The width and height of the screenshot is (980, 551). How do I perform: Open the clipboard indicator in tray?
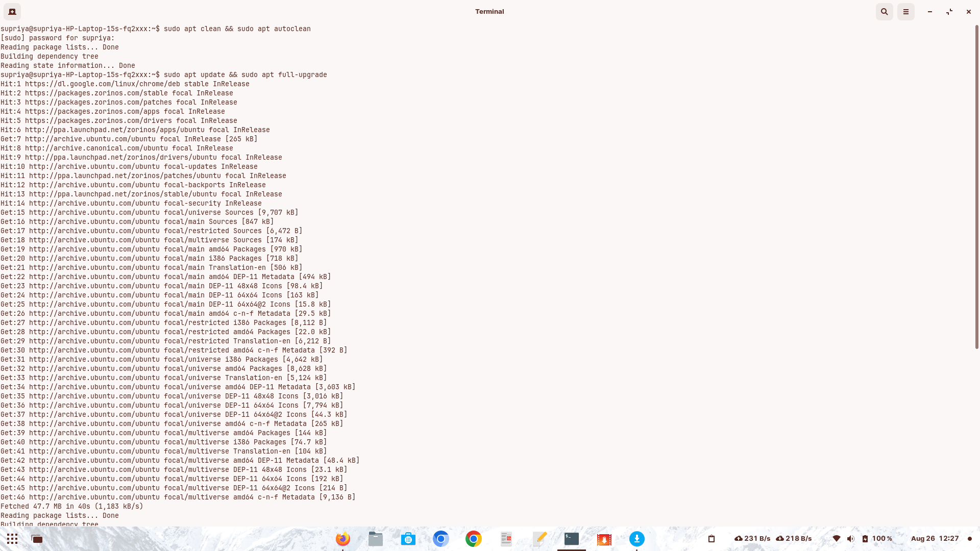[x=712, y=539]
